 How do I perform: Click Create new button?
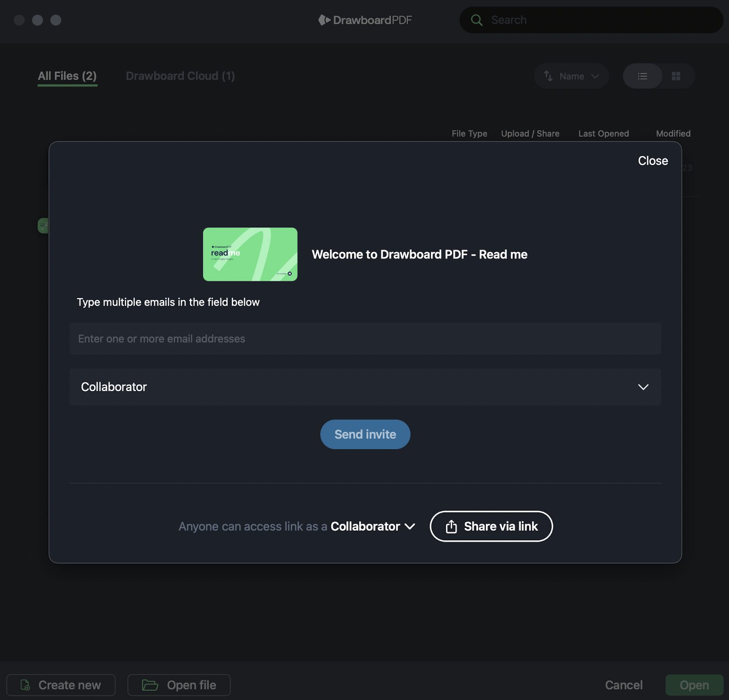(x=61, y=685)
